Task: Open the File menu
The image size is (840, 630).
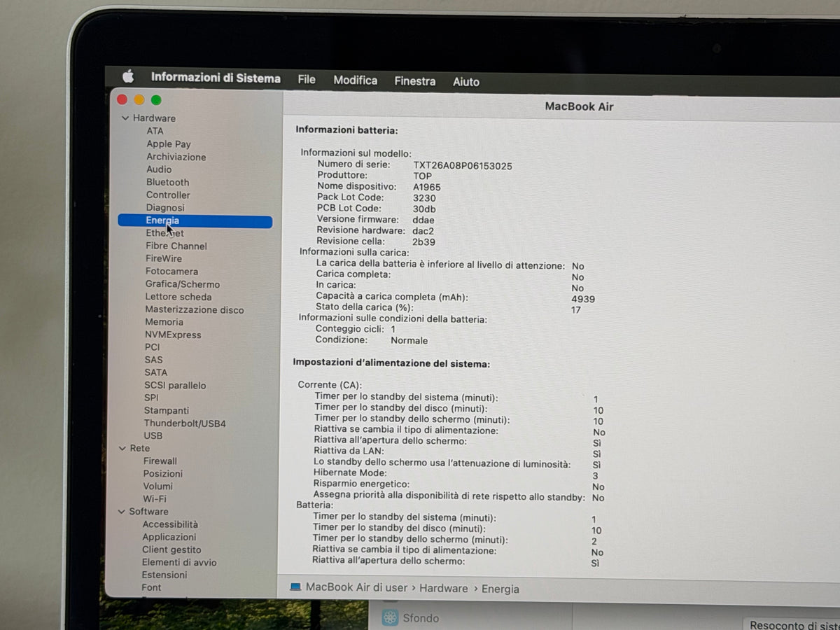Action: tap(307, 79)
